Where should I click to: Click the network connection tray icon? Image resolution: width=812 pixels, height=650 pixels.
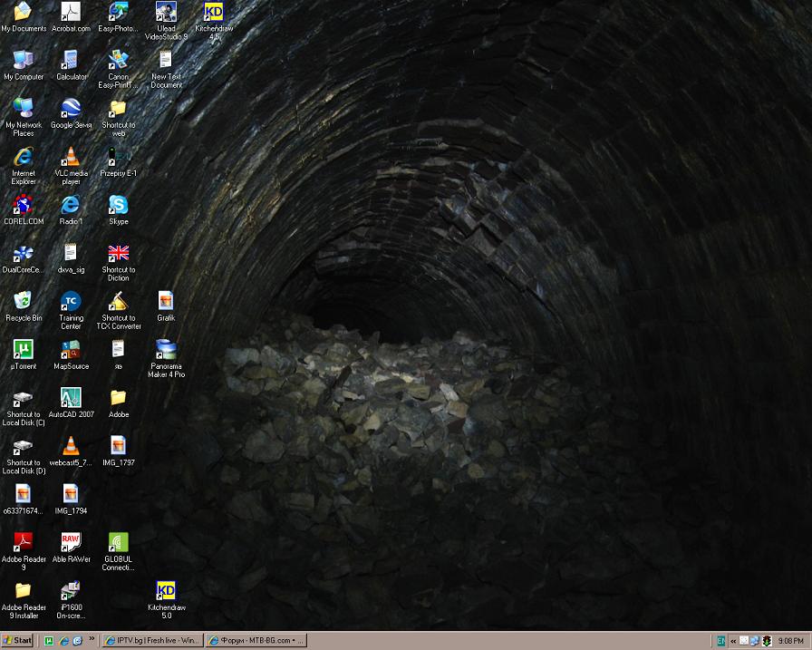(x=755, y=641)
